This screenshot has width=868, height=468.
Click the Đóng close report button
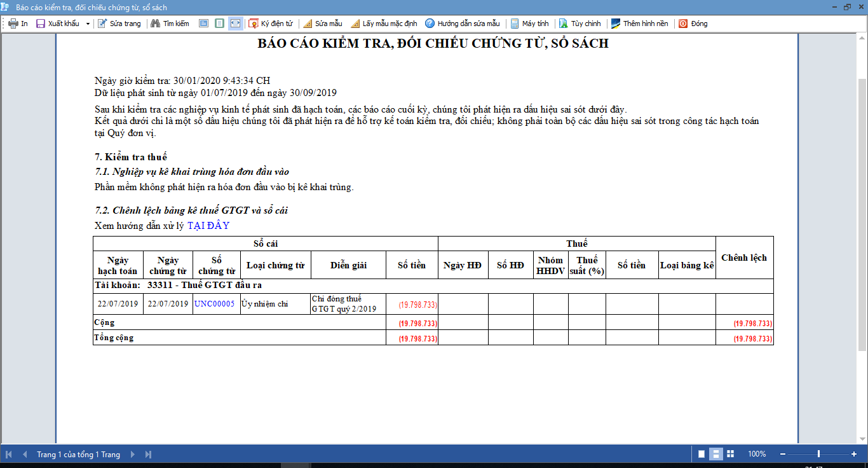pyautogui.click(x=693, y=24)
